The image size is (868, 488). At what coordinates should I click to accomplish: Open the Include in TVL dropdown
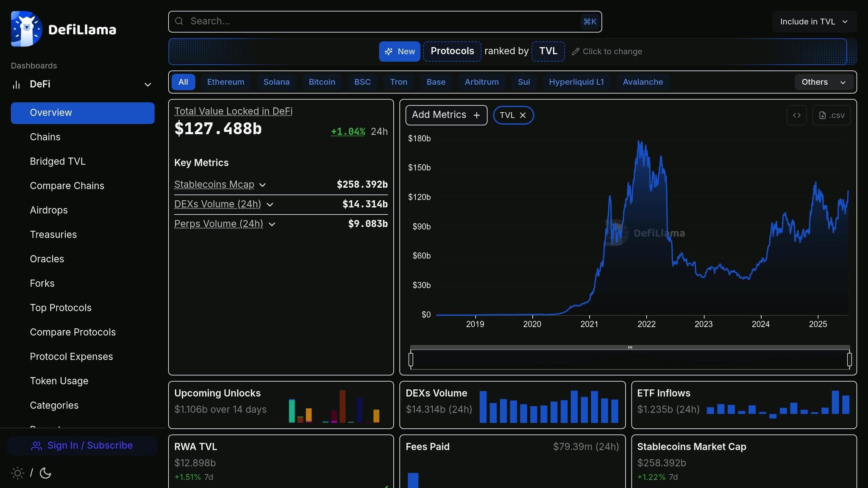(814, 22)
